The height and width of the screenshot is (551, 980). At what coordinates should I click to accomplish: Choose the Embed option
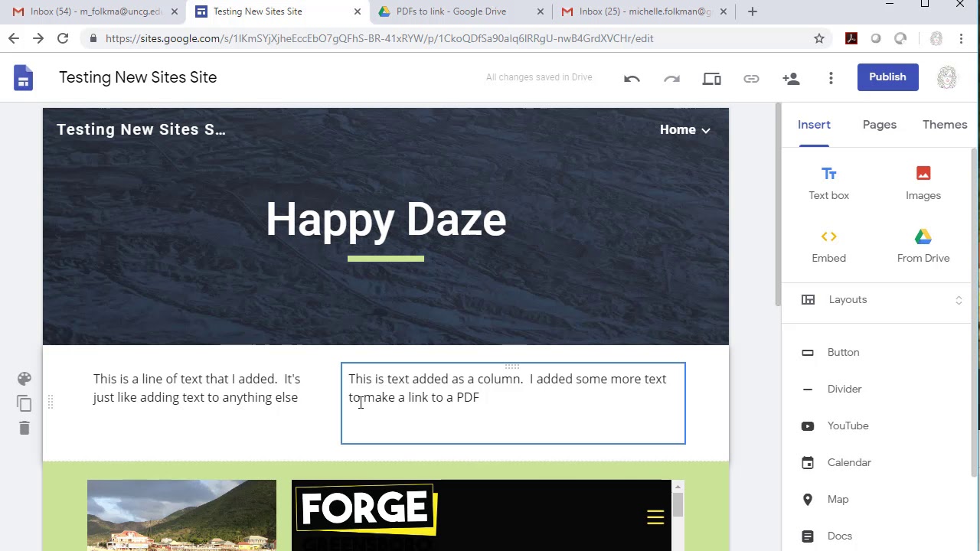click(829, 246)
